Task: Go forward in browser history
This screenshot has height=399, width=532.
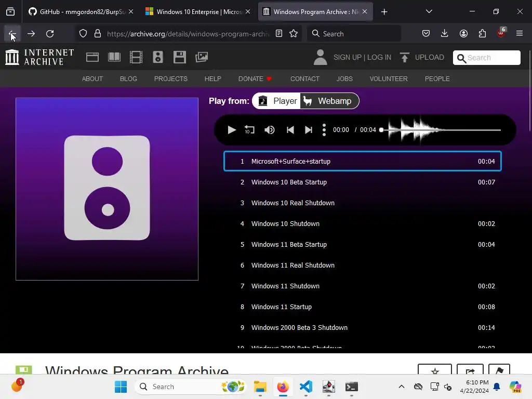Action: (31, 34)
